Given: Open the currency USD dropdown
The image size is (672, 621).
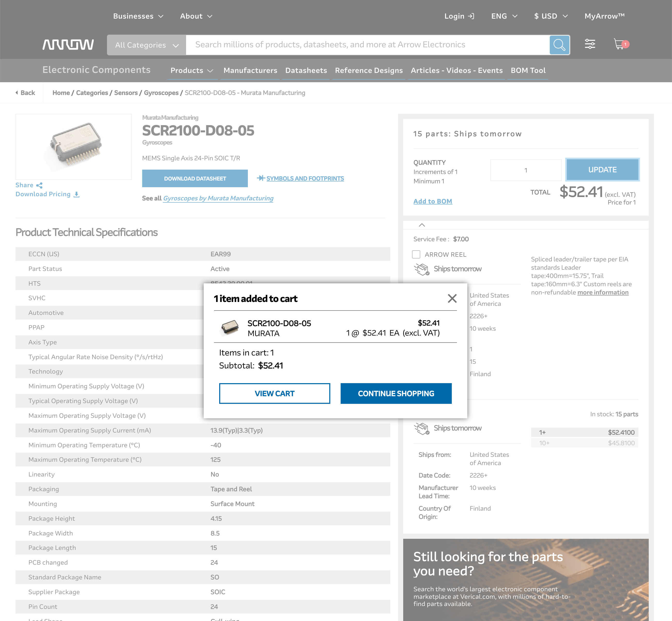Looking at the screenshot, I should click(x=550, y=16).
